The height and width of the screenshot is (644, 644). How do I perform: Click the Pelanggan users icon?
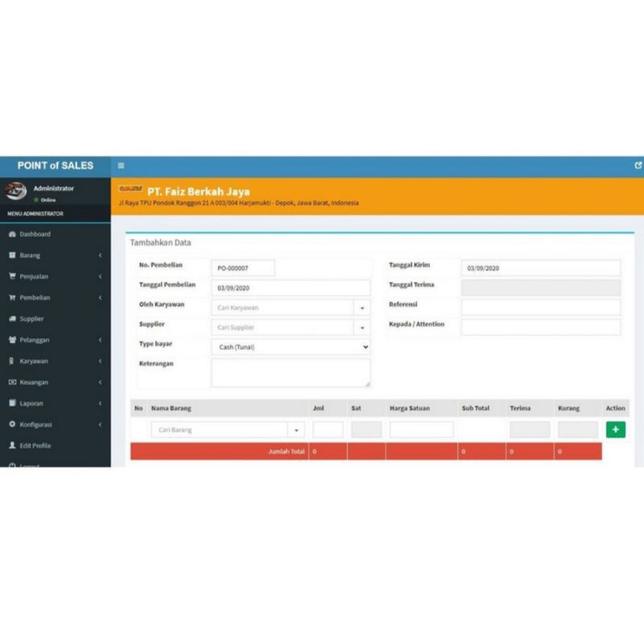click(x=10, y=340)
